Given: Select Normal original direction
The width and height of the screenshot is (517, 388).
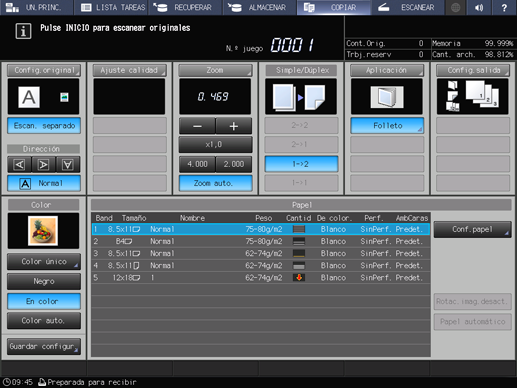Looking at the screenshot, I should point(44,183).
